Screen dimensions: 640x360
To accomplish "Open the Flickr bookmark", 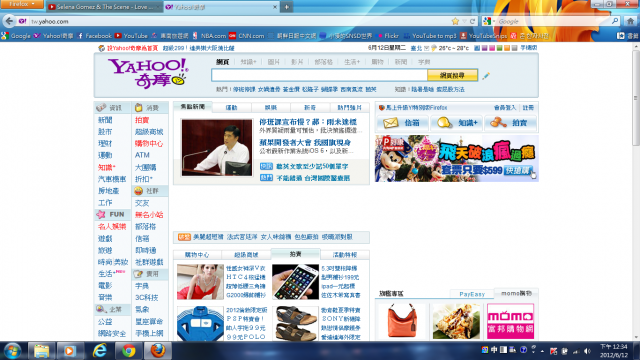I will (388, 36).
